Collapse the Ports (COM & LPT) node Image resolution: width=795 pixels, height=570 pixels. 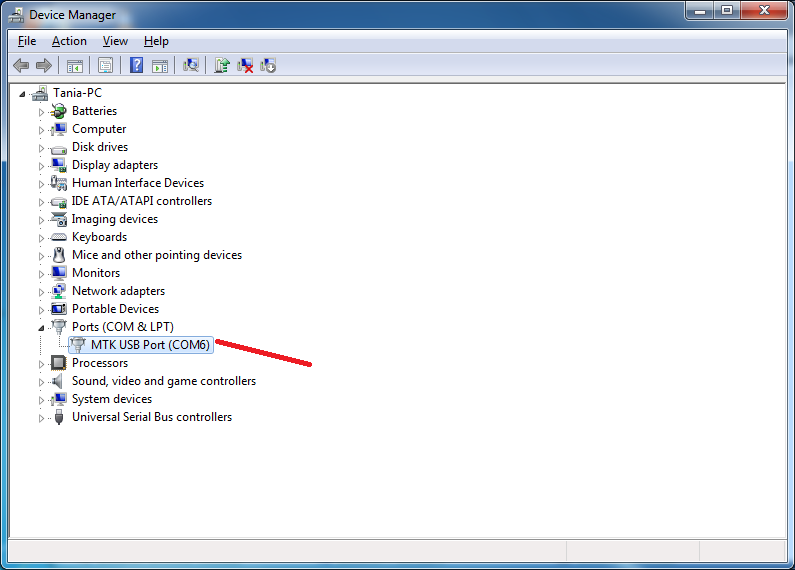coord(42,327)
